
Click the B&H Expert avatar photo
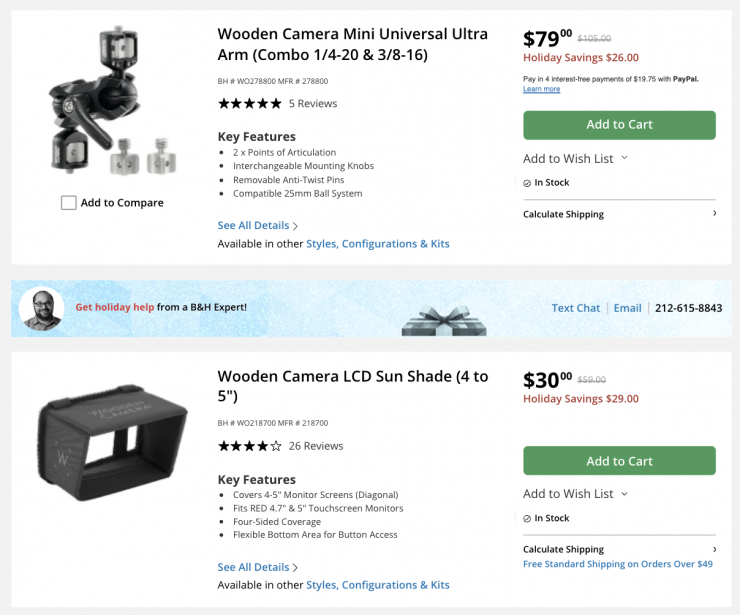[41, 308]
